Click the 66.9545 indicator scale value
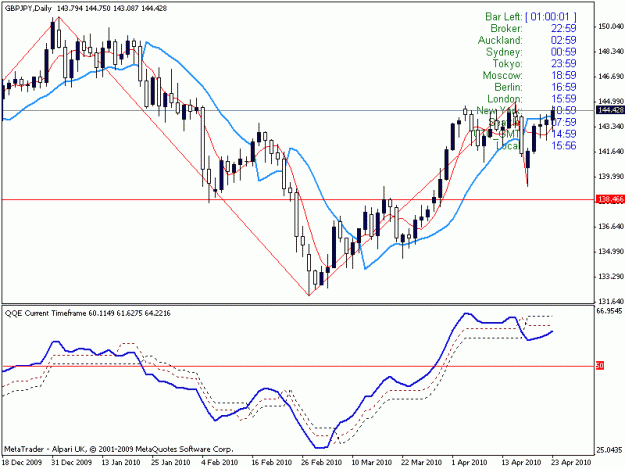Image resolution: width=625 pixels, height=469 pixels. (609, 310)
